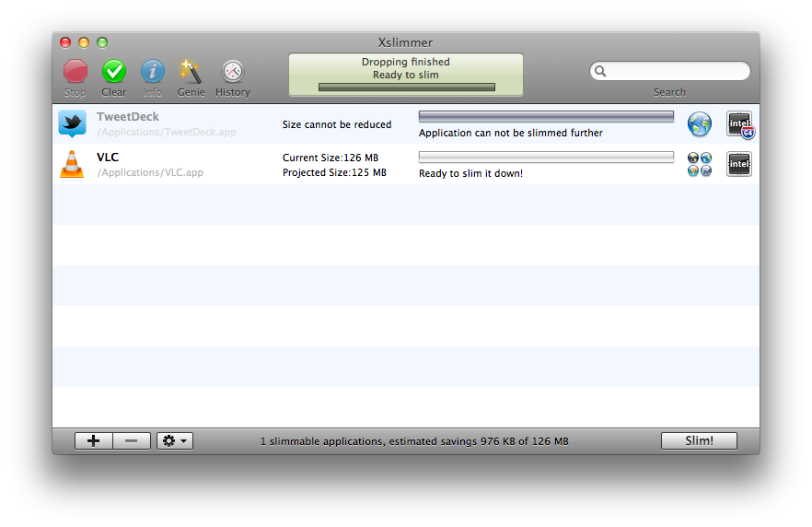Click the Intel 64 architecture icon for TweetDeck
Viewport: 812px width, 527px height.
739,124
